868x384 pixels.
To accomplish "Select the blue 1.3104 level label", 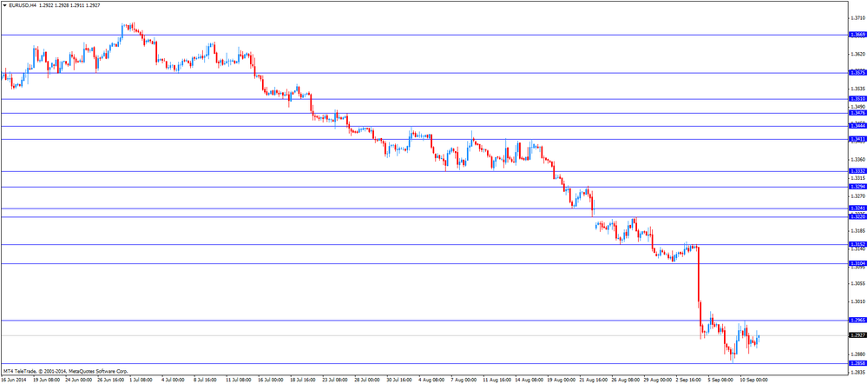I will pos(858,264).
